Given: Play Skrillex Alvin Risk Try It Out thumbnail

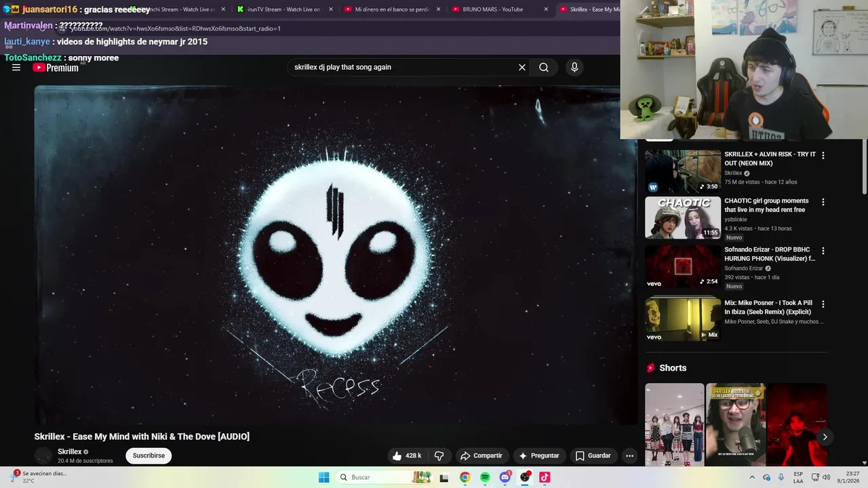Looking at the screenshot, I should [x=683, y=171].
